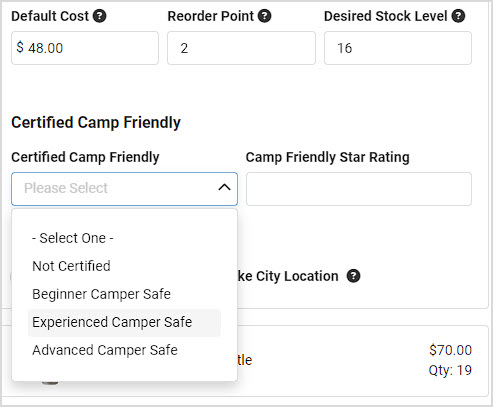493x407 pixels.
Task: Show help for Desired Stock Level
Action: (x=458, y=16)
